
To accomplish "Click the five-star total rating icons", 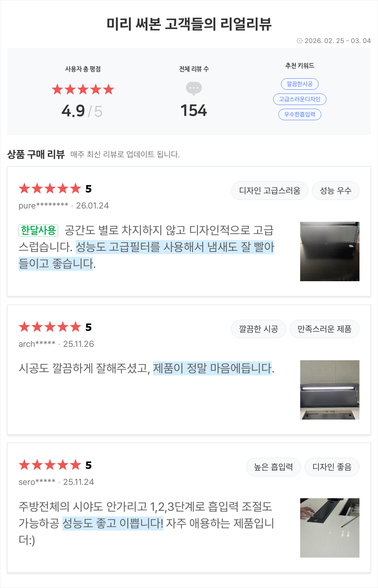I will tap(83, 89).
